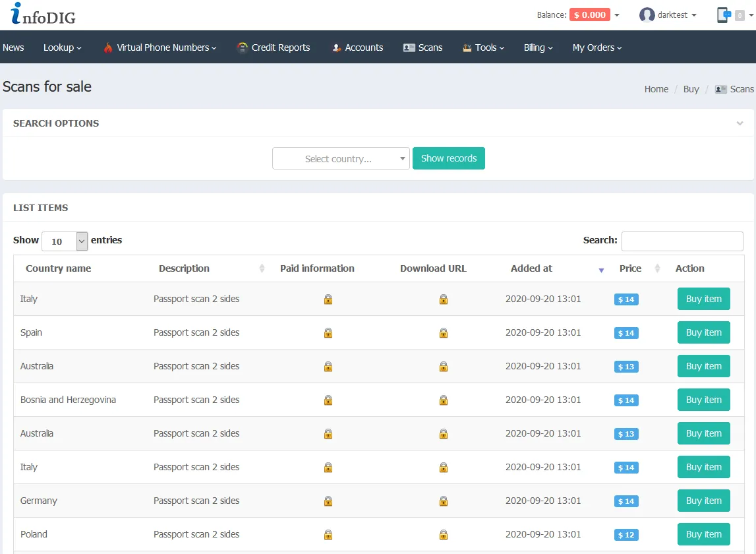
Task: Click the briefcase icon beside Tools
Action: [x=469, y=47]
